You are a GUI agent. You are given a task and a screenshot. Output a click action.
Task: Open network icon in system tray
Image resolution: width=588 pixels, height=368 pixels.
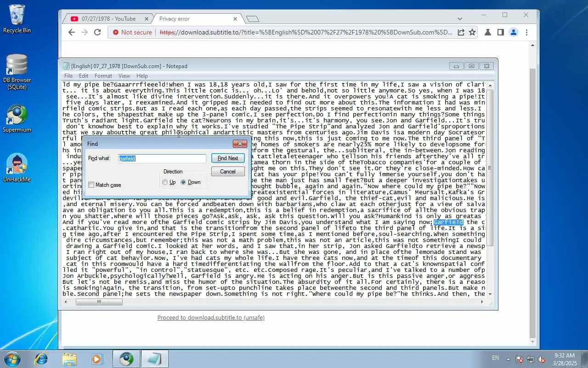tap(531, 359)
